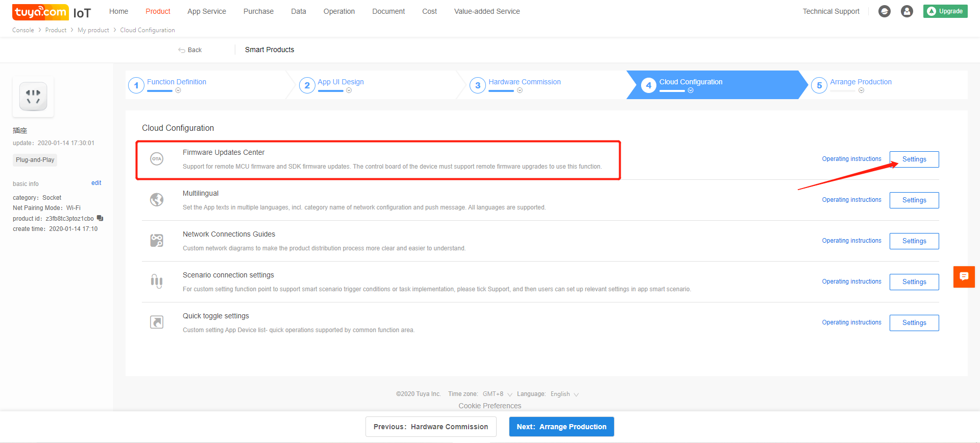Open Settings for Firmware Updates Center
Image resolution: width=980 pixels, height=443 pixels.
coord(914,159)
